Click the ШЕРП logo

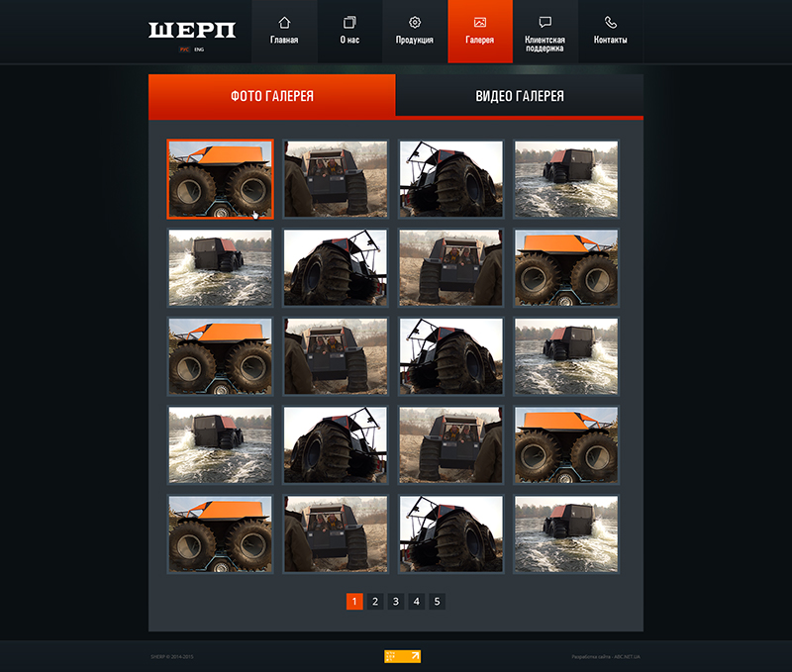pos(192,31)
